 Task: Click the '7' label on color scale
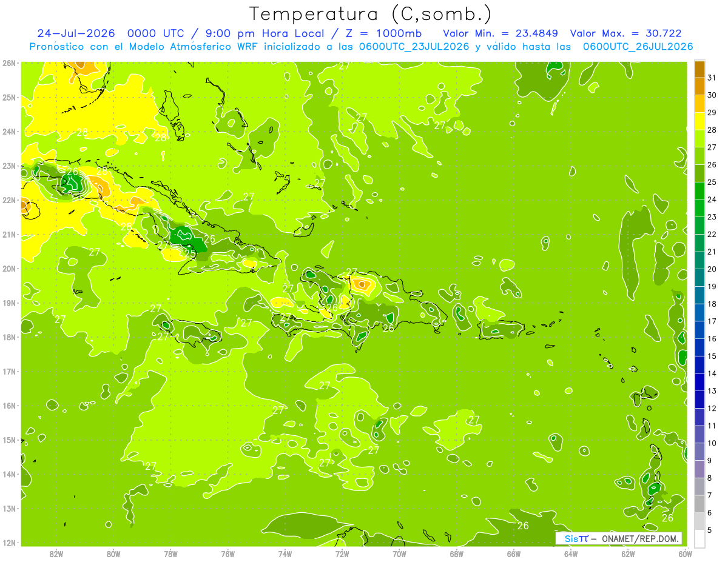710,495
